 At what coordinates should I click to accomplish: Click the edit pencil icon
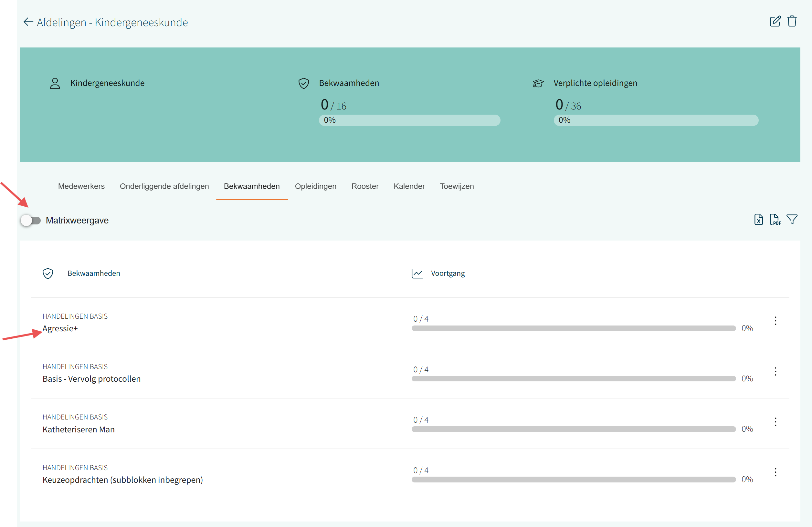775,22
